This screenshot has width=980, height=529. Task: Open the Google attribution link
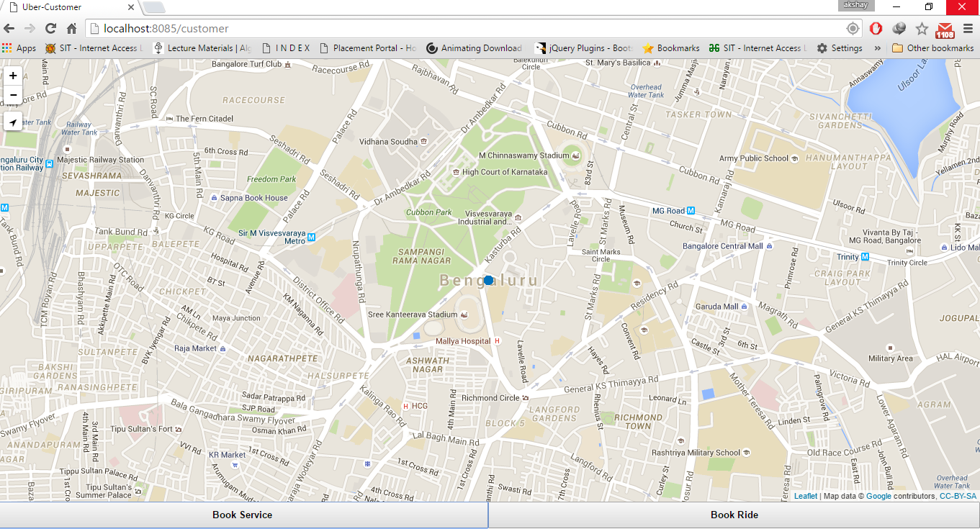point(878,497)
